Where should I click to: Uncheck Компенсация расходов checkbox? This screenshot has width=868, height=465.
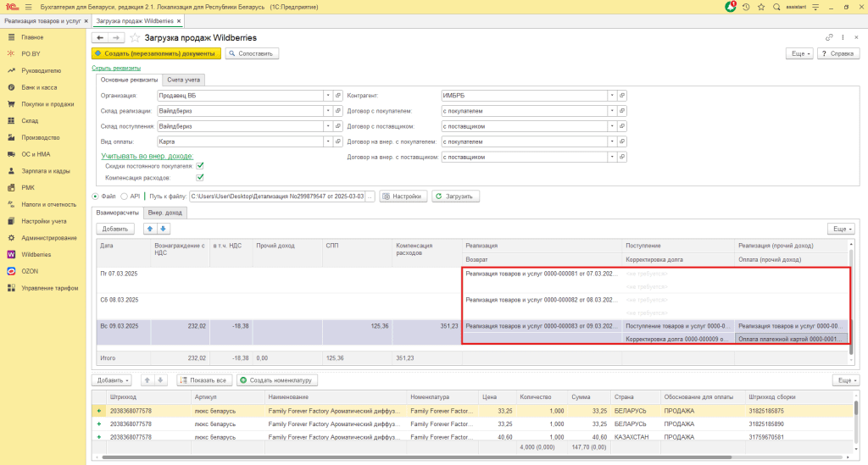(x=200, y=178)
